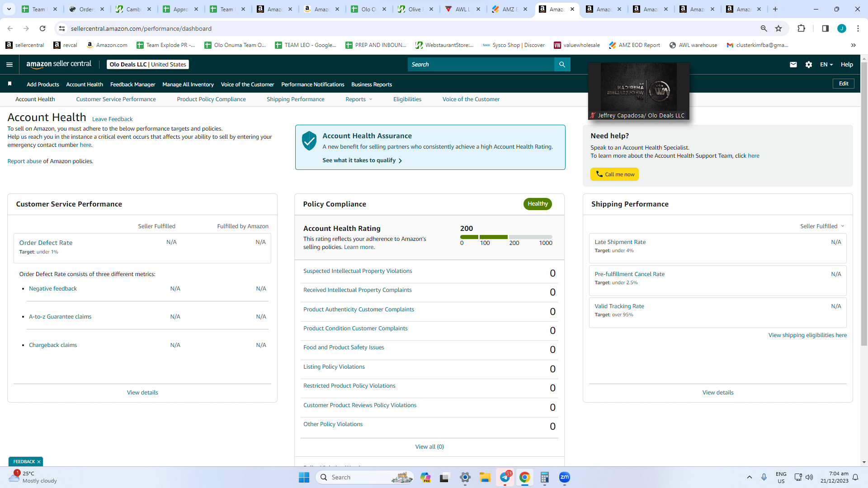Open Business Reports menu item

[x=372, y=84]
